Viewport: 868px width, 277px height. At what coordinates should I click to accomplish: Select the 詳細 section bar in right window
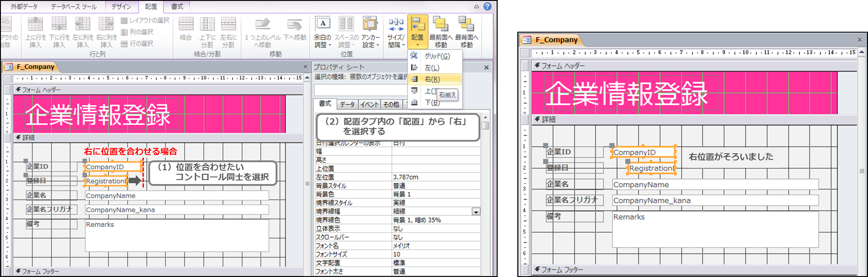695,120
